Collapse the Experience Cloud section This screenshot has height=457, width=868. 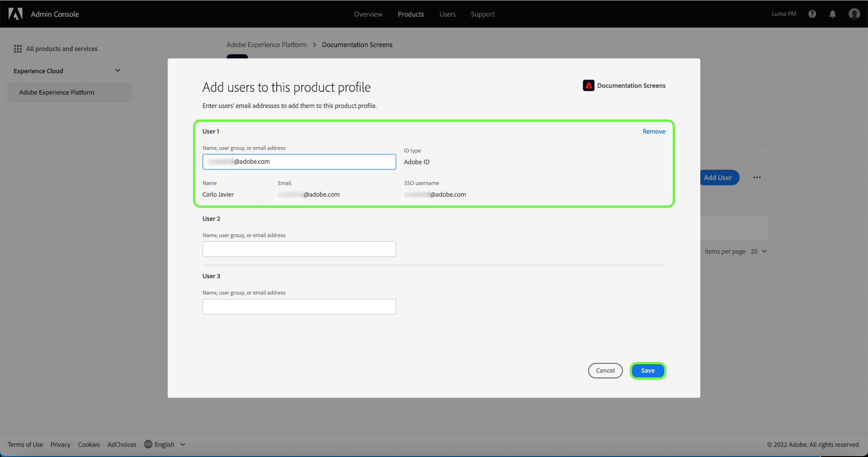(x=118, y=71)
